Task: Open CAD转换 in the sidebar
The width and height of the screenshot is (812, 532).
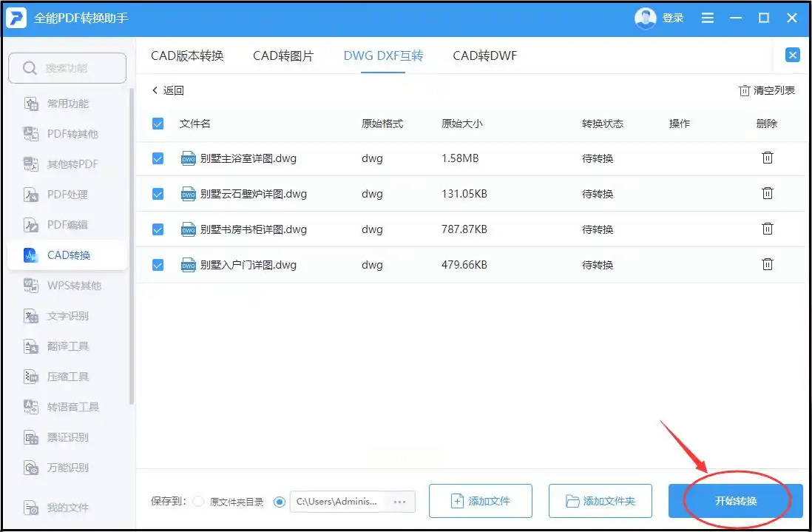Action: pos(68,255)
